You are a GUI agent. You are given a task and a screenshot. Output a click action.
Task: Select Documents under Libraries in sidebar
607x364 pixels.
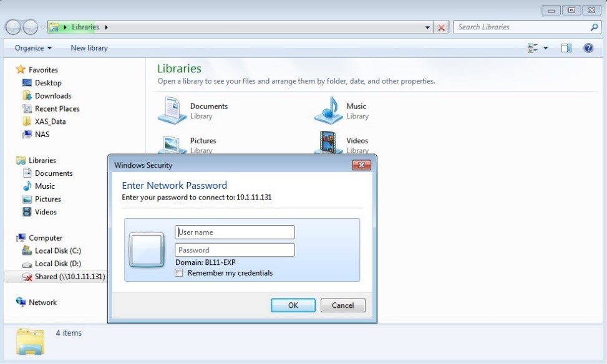point(54,173)
